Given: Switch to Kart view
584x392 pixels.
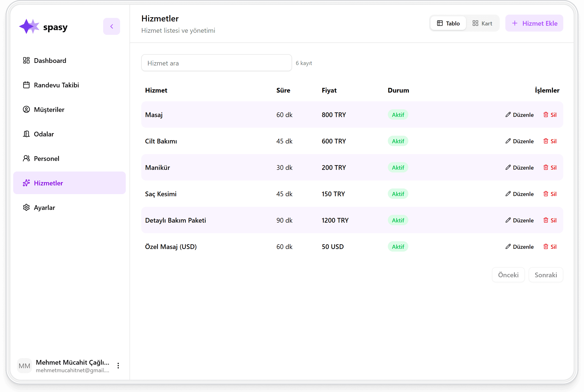Looking at the screenshot, I should tap(482, 23).
